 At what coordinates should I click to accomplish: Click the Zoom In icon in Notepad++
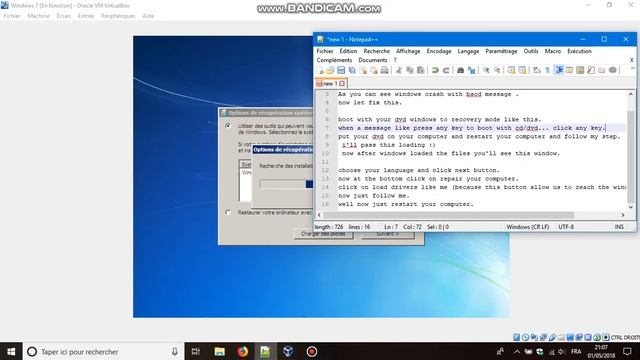(x=486, y=71)
